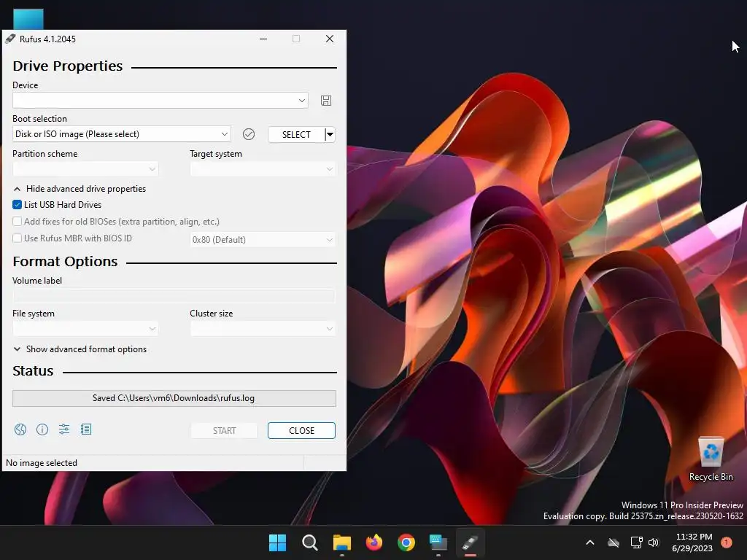Select the Recycle Bin desktop icon

tap(711, 459)
